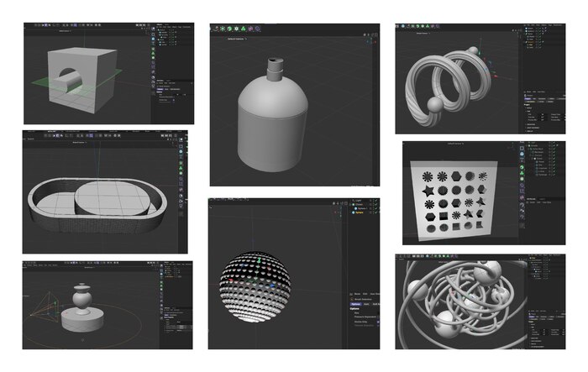Image resolution: width=588 pixels, height=372 pixels.
Task: Click the viewport pan icon in perforated sphere screenshot
Action: [333, 203]
